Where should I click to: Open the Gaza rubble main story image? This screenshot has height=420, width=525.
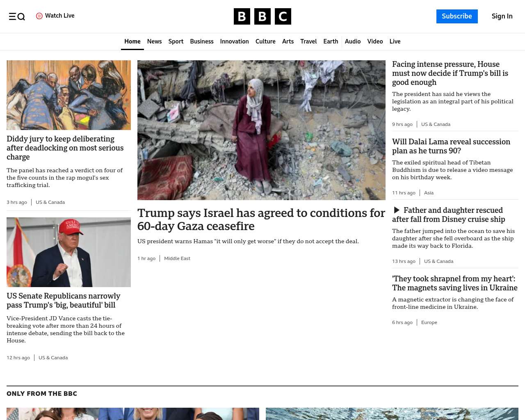click(261, 130)
